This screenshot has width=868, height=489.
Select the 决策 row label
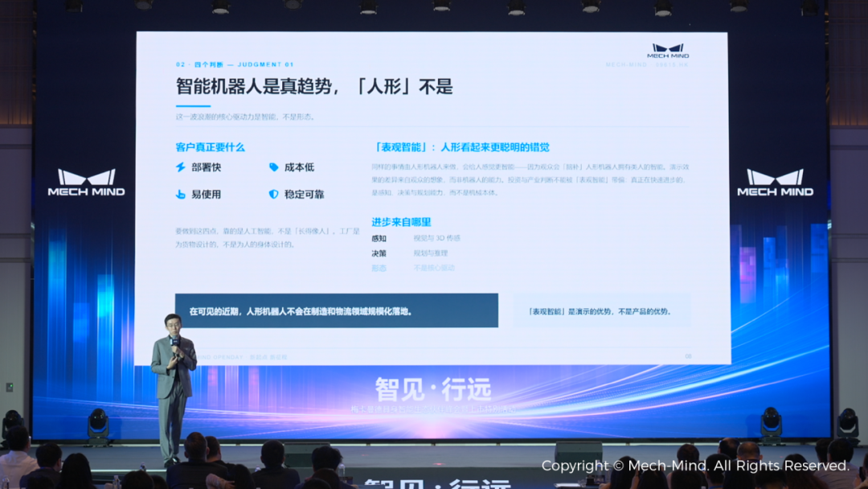point(379,253)
